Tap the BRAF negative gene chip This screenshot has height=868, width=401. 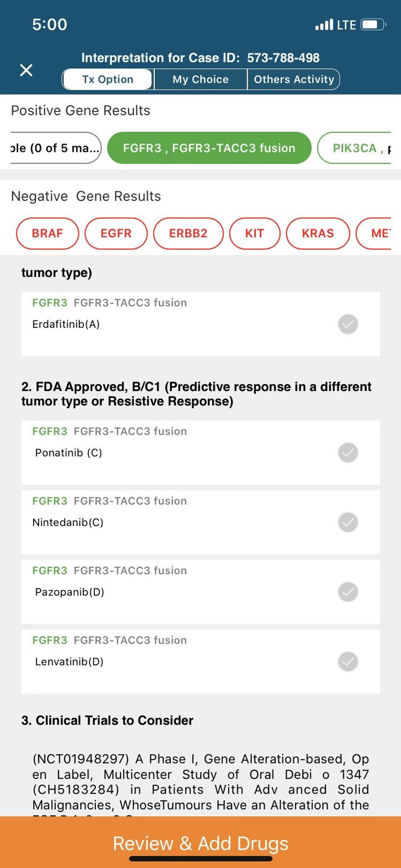pyautogui.click(x=47, y=233)
